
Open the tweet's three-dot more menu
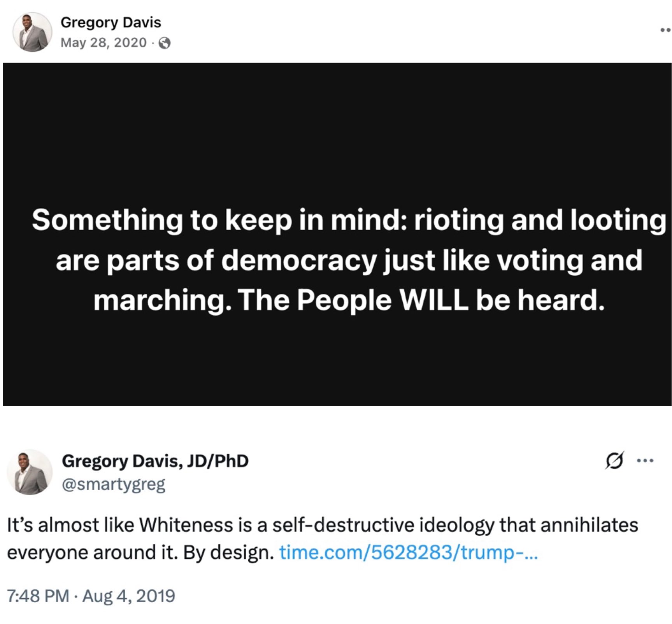(645, 461)
